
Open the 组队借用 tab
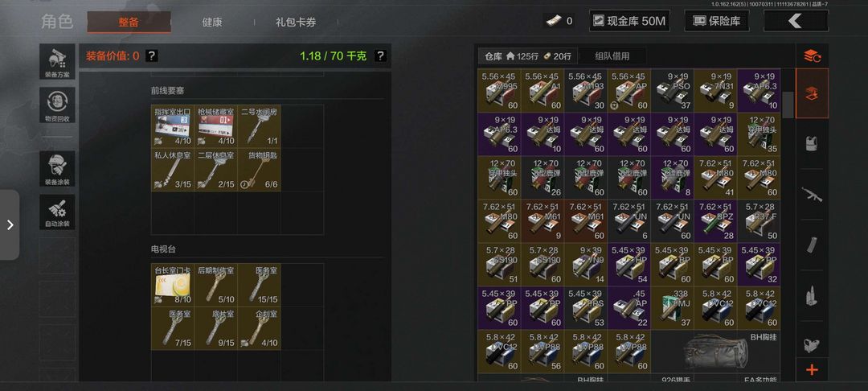tap(612, 56)
